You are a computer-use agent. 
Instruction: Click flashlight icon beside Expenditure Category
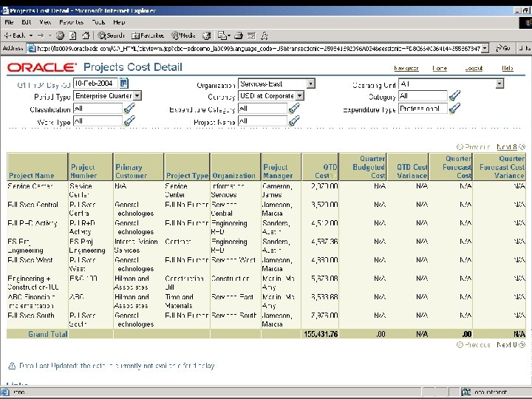[x=294, y=109]
